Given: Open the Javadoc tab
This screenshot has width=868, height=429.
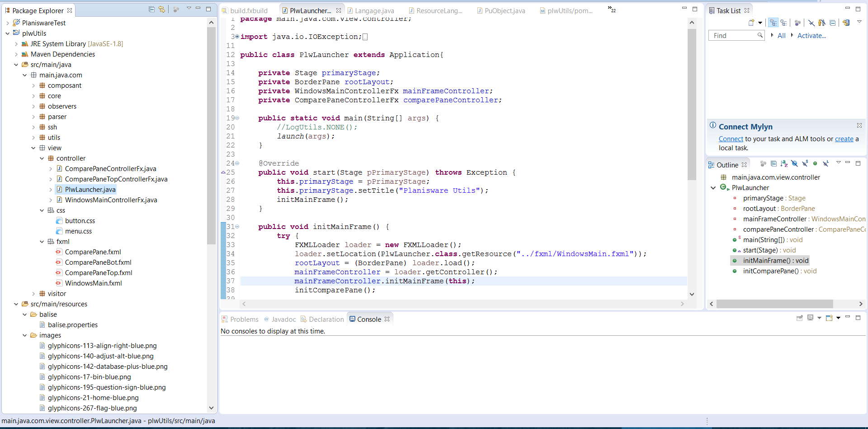Looking at the screenshot, I should (x=280, y=319).
